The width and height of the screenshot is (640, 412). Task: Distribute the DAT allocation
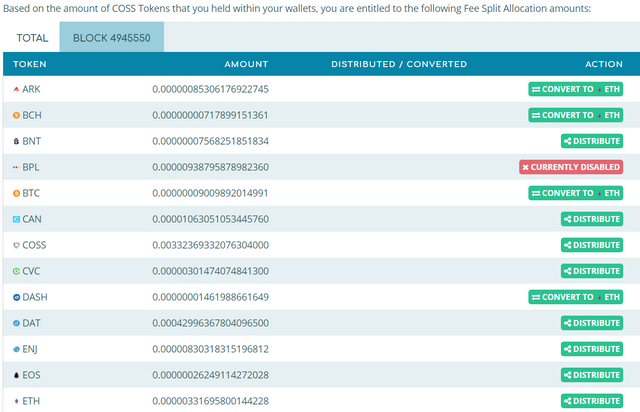click(592, 323)
